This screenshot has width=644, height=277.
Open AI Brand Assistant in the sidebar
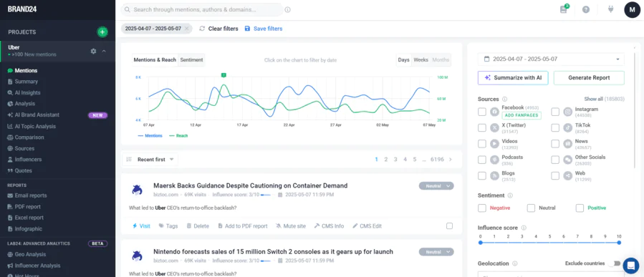click(x=37, y=115)
